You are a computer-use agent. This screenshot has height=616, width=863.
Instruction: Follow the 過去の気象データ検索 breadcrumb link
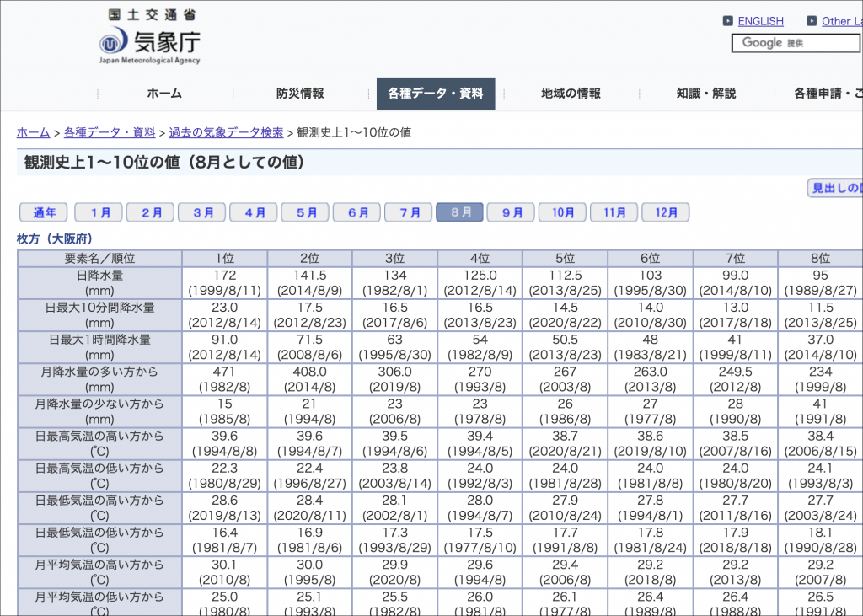226,132
